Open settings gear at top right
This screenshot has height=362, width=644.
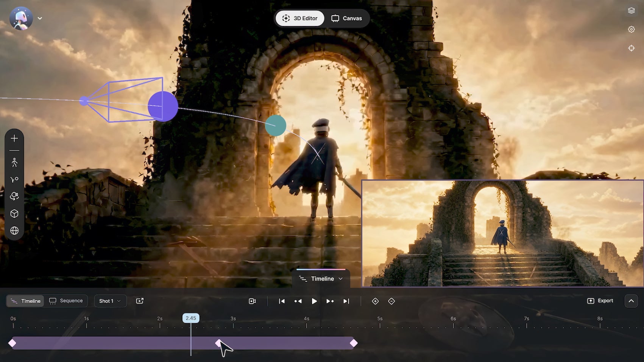click(631, 29)
